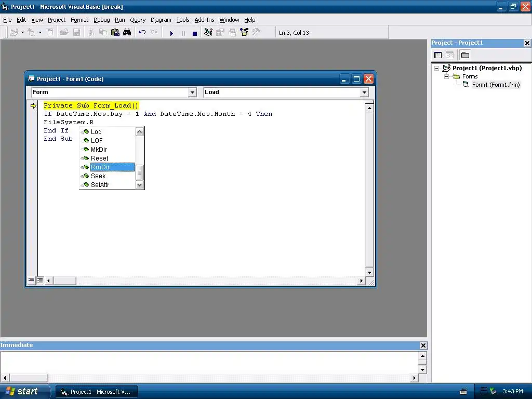Click the Break pause button
The width and height of the screenshot is (532, 399).
(x=183, y=33)
